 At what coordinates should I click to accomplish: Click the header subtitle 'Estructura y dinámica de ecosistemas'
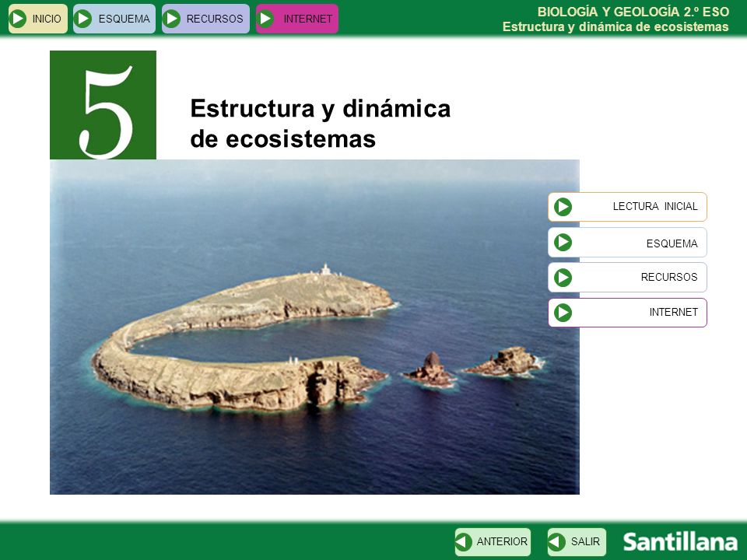[x=615, y=26]
